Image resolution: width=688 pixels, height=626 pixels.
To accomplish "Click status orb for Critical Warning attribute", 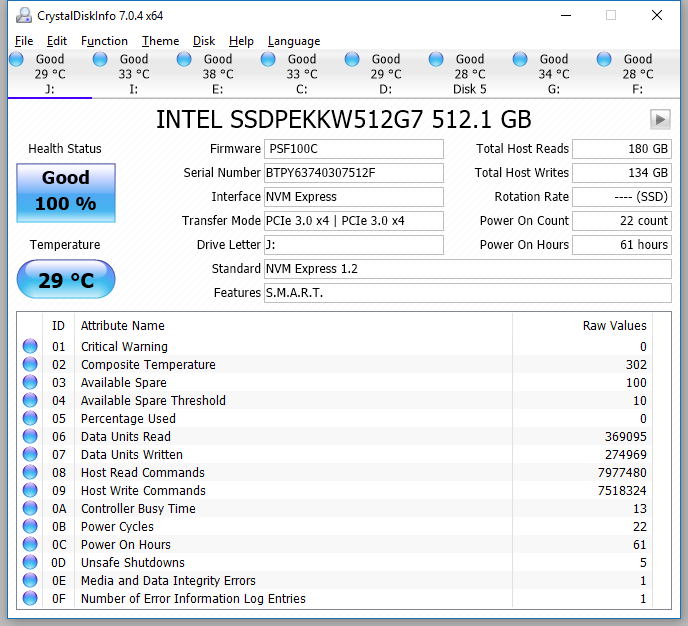I will click(x=30, y=347).
